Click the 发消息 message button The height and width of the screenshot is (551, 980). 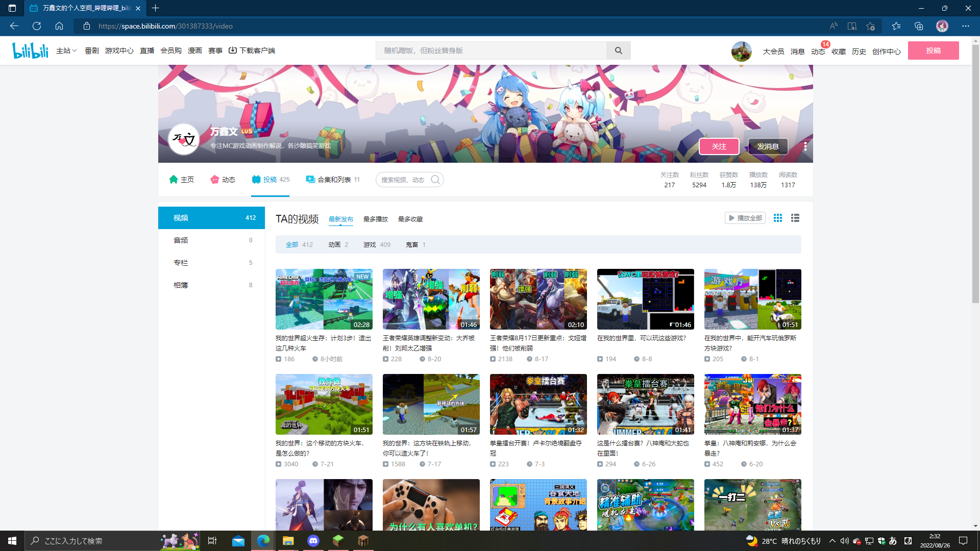tap(768, 146)
